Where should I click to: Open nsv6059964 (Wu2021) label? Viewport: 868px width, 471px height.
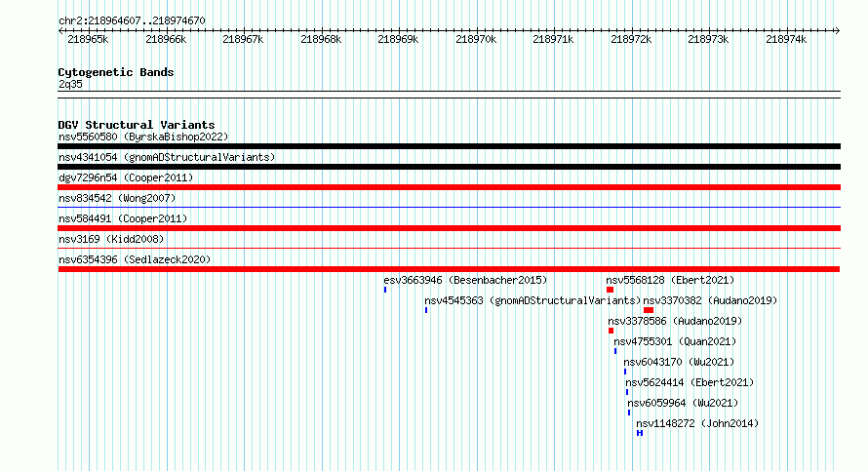click(683, 403)
